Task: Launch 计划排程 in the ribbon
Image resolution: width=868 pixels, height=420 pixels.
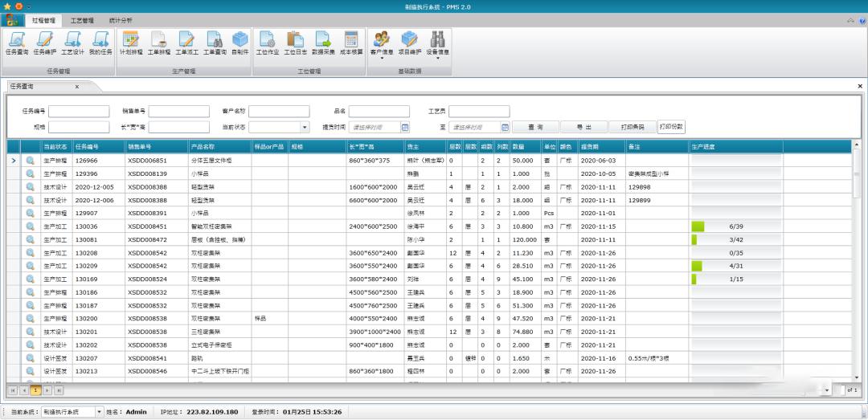Action: tap(130, 43)
